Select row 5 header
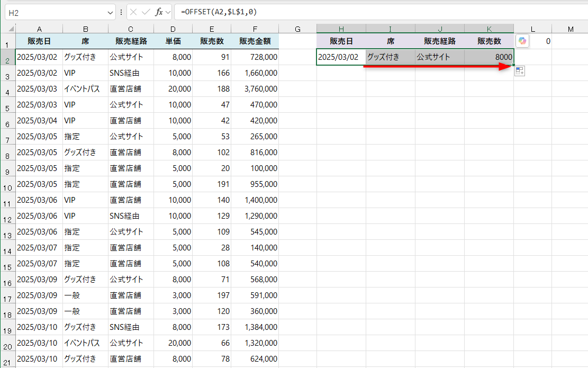This screenshot has width=588, height=368. pos(7,105)
